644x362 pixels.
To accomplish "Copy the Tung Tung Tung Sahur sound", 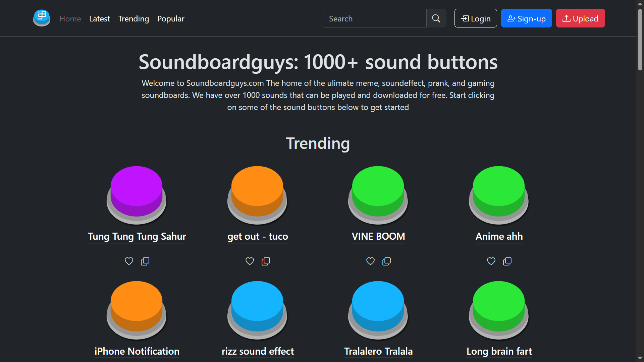I will coord(145,261).
